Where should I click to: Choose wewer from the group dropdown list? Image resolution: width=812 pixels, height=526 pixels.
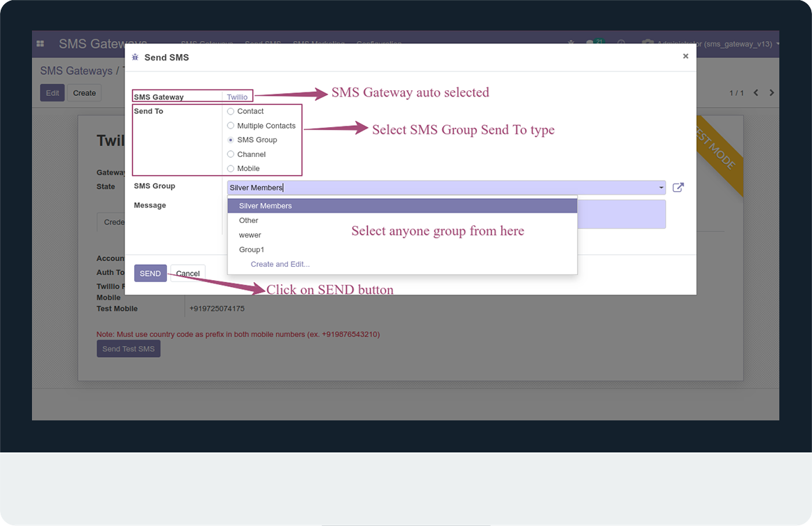[403, 235]
